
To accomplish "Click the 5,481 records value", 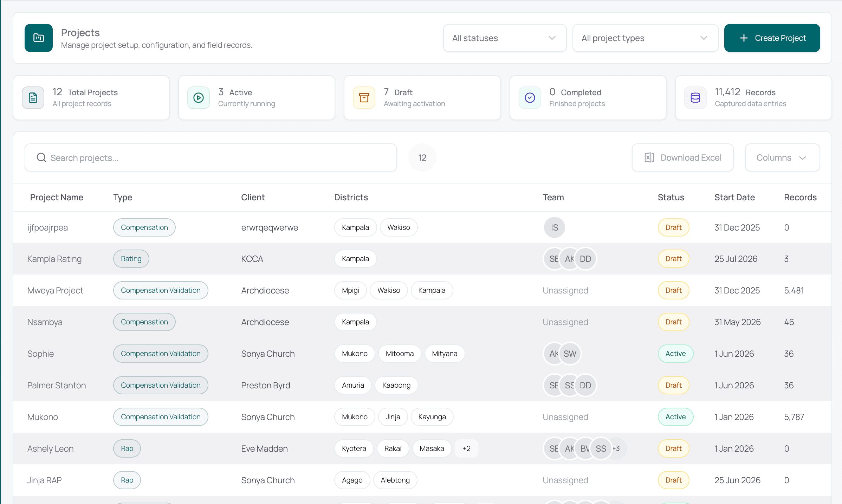I will point(794,290).
